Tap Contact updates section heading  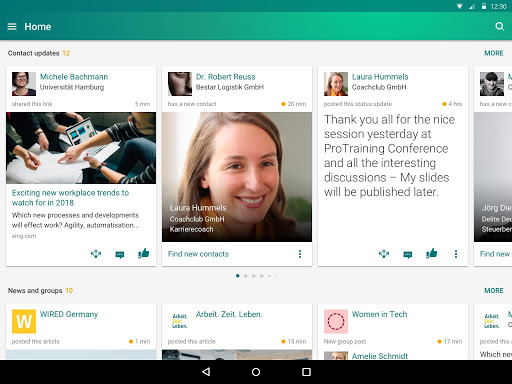pos(33,53)
